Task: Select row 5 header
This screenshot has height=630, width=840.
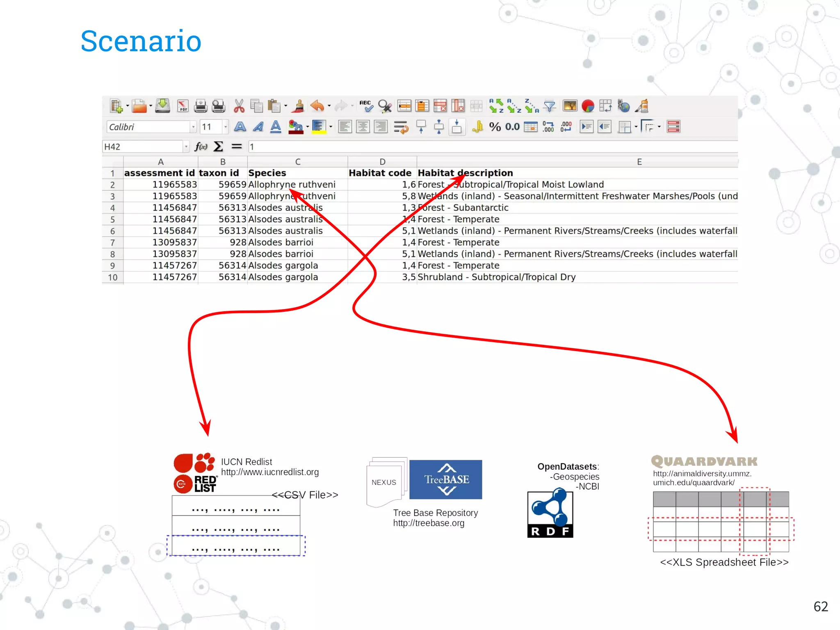Action: coord(112,219)
